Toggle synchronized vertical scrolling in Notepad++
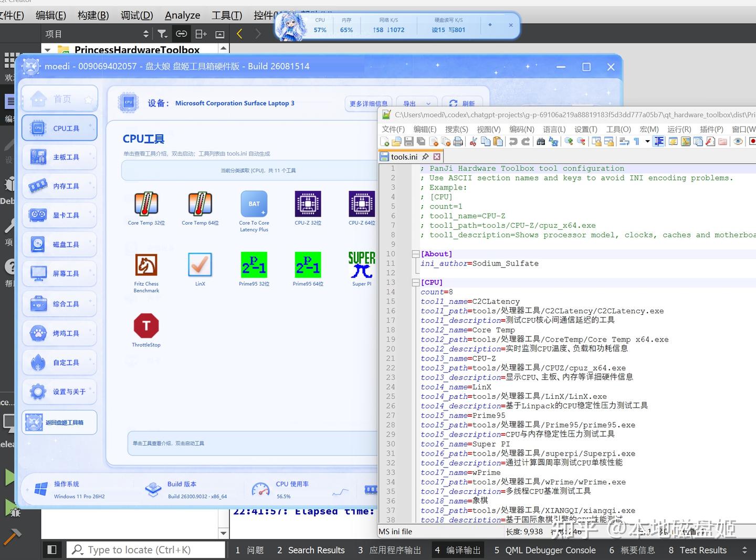Image resolution: width=756 pixels, height=560 pixels. coord(596,141)
